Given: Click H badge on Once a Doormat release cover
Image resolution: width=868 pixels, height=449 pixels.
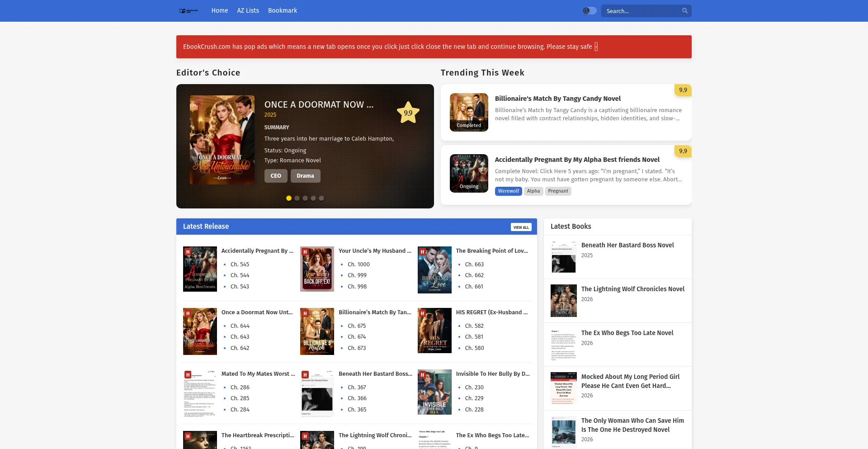Looking at the screenshot, I should click(x=188, y=313).
